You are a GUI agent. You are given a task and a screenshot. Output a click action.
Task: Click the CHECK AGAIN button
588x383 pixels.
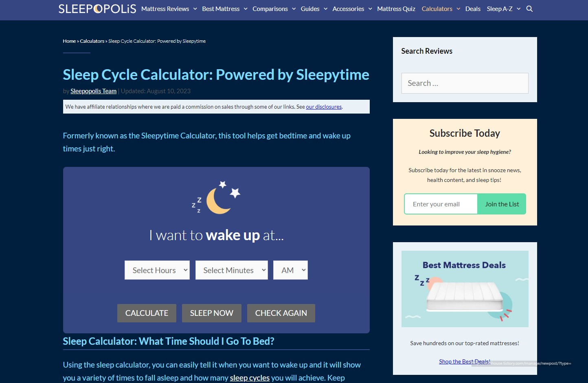tap(281, 313)
